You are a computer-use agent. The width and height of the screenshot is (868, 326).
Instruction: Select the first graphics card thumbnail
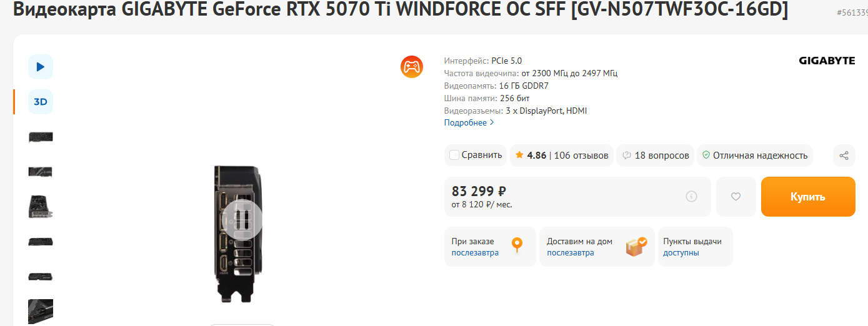pyautogui.click(x=41, y=137)
